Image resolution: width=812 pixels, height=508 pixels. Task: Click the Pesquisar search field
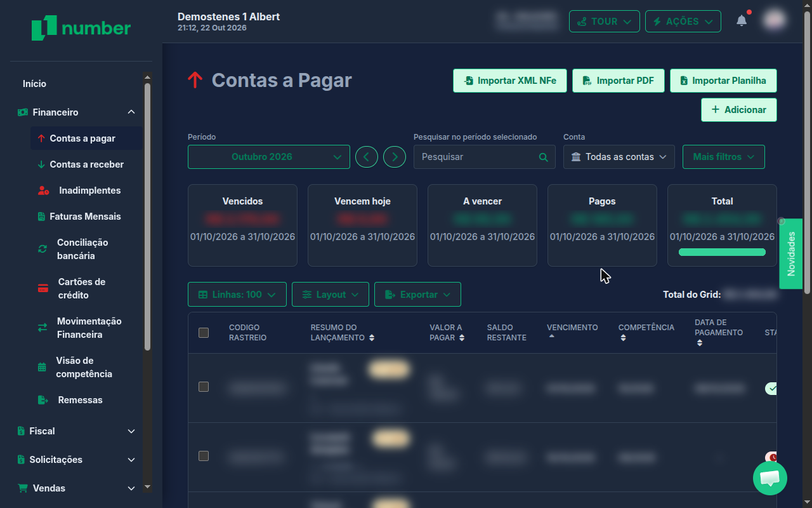(x=485, y=157)
